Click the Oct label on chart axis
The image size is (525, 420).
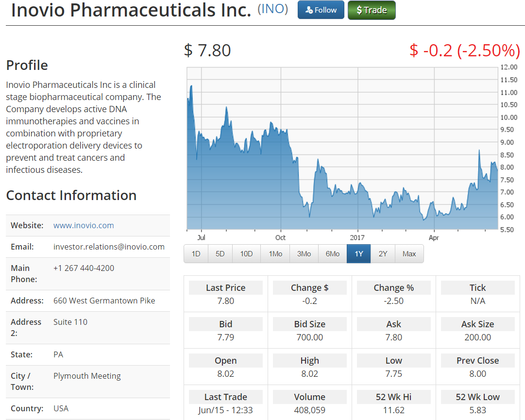coord(280,237)
